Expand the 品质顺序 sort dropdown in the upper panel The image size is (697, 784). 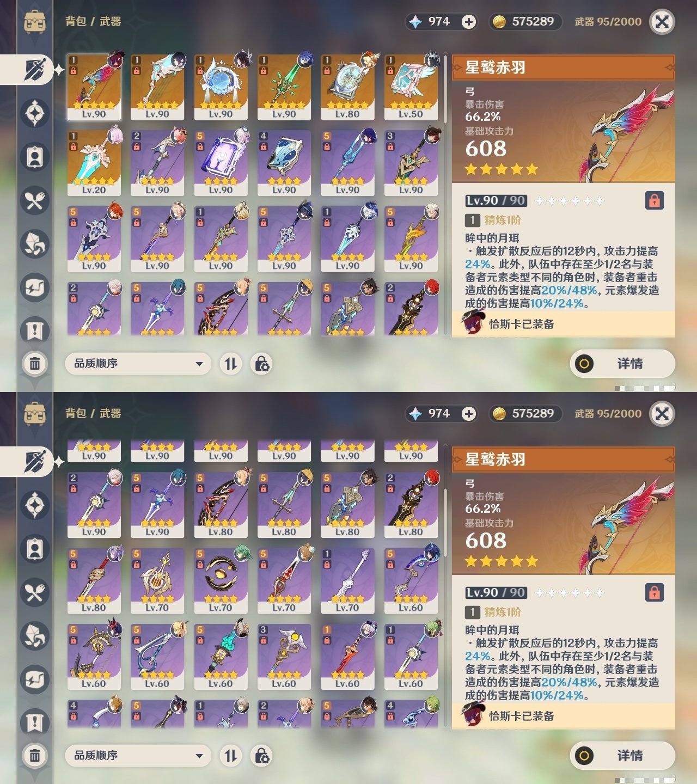[138, 364]
